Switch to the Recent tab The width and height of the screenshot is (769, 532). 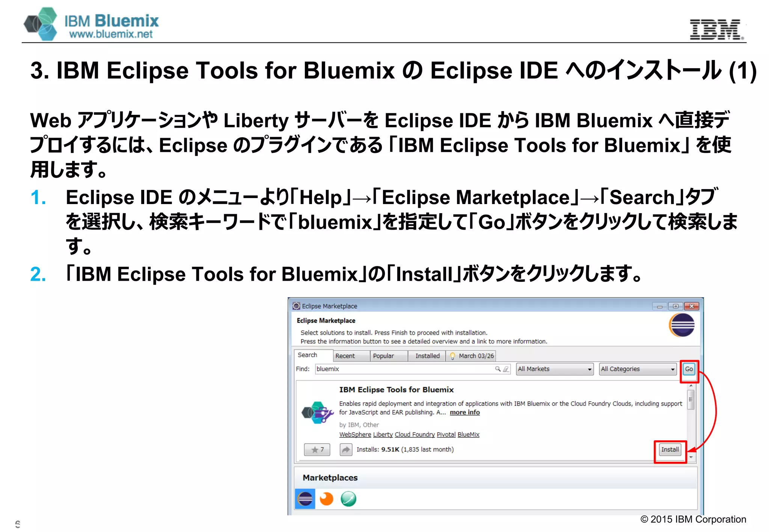tap(351, 356)
